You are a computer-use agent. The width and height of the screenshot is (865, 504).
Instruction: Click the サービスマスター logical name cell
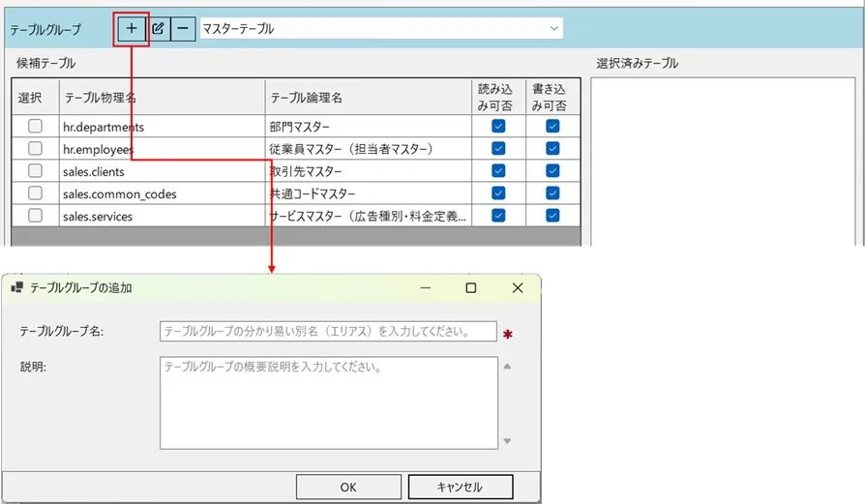[369, 216]
